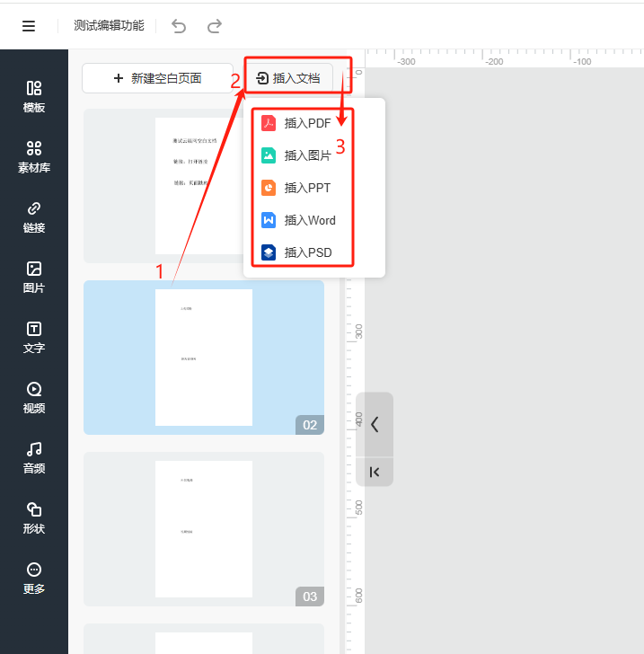This screenshot has height=654, width=644.
Task: Select page thumbnail 03
Action: 204,528
